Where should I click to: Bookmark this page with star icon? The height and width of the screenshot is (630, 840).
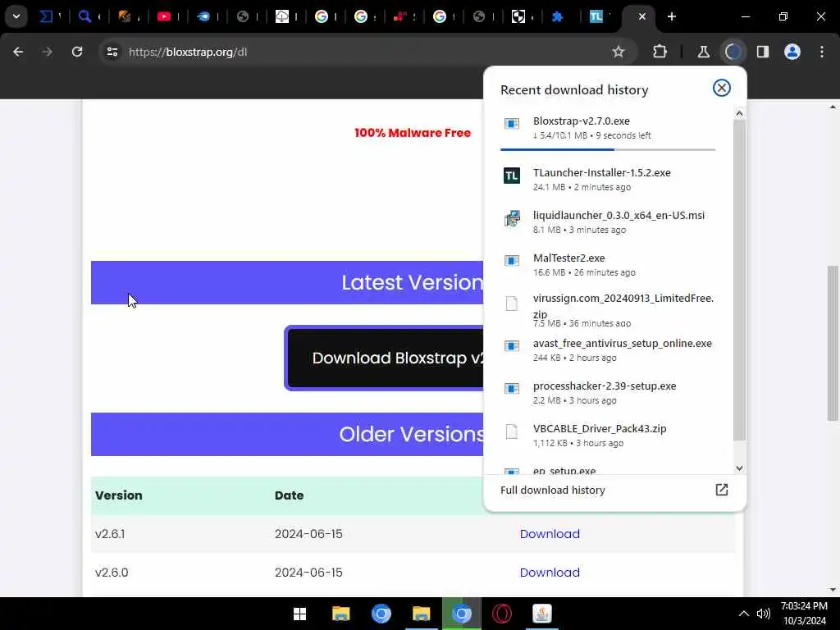(x=619, y=52)
